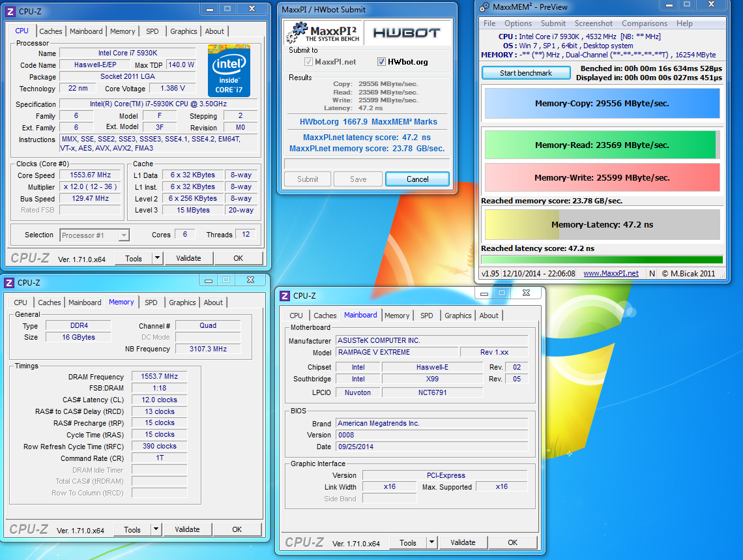Click the DRAM Frequency value 1553.7 MHz

[x=159, y=376]
